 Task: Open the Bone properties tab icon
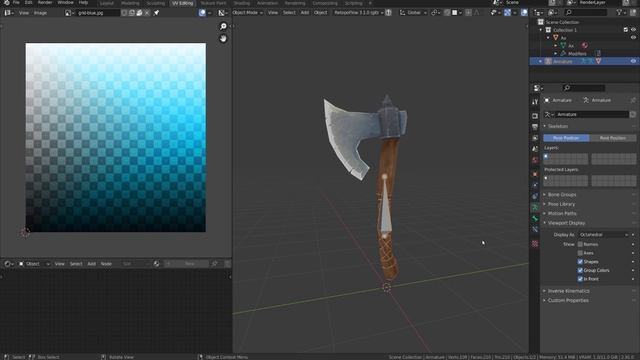[535, 218]
